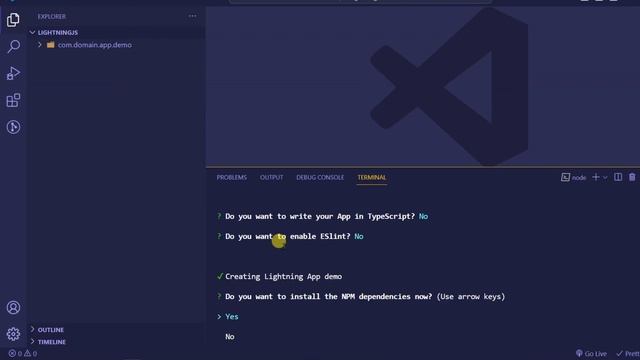Open the Explorer view in activity bar
640x360 pixels.
13,20
